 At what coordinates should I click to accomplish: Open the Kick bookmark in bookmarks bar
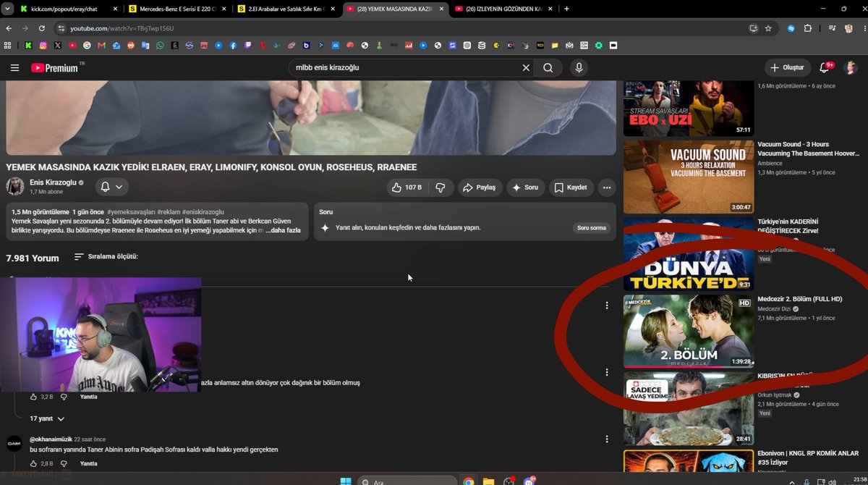click(x=28, y=45)
